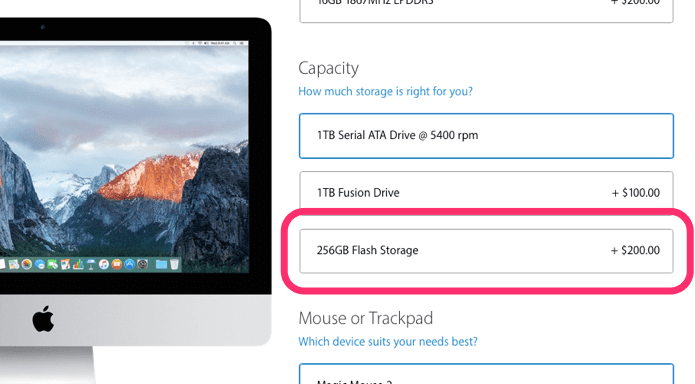Open 'Which device suits your needs best?' link
Viewport: 695px width, 384px height.
(x=388, y=341)
